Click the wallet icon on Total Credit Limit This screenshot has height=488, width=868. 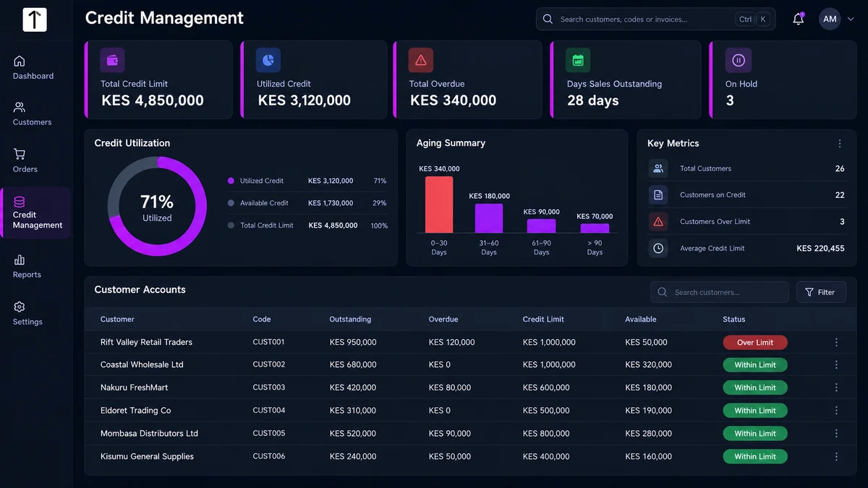pyautogui.click(x=112, y=60)
